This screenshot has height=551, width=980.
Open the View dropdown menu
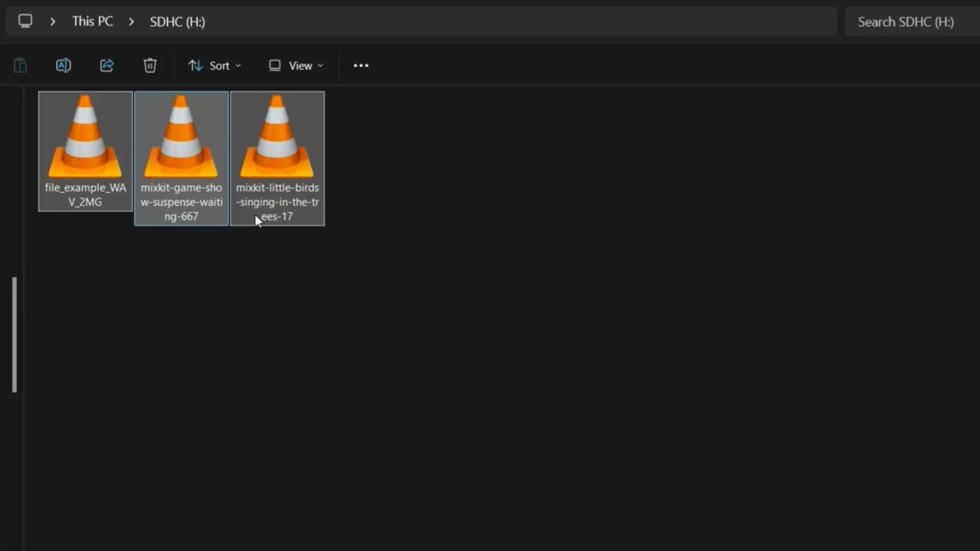pos(296,66)
